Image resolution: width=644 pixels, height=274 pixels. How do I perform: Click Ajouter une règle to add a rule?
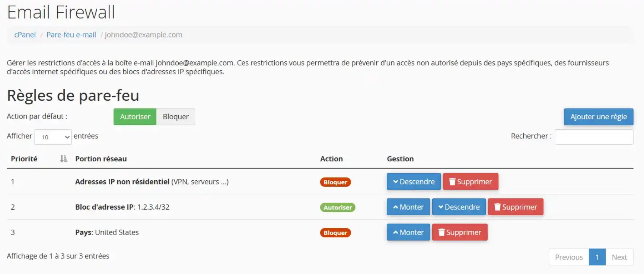pyautogui.click(x=598, y=116)
